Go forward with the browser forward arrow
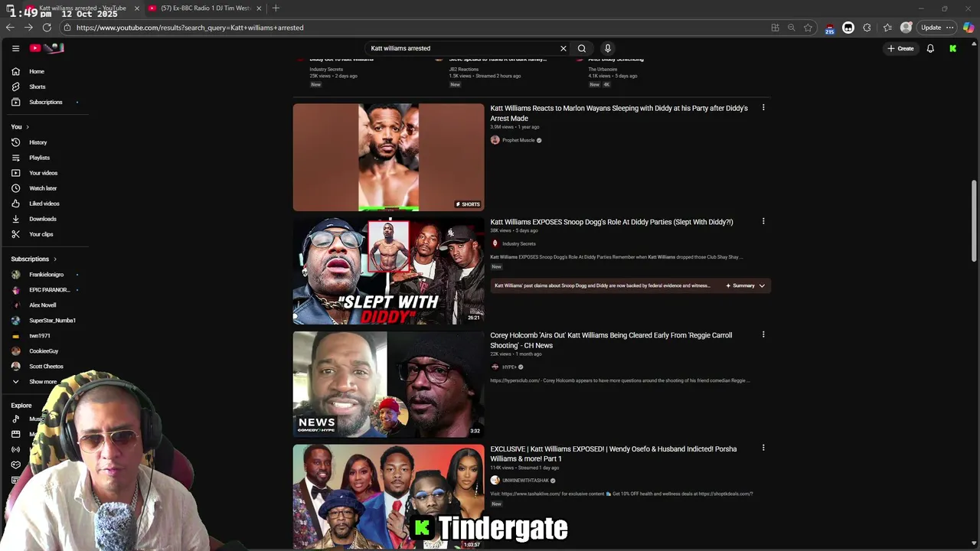980x551 pixels. (28, 28)
